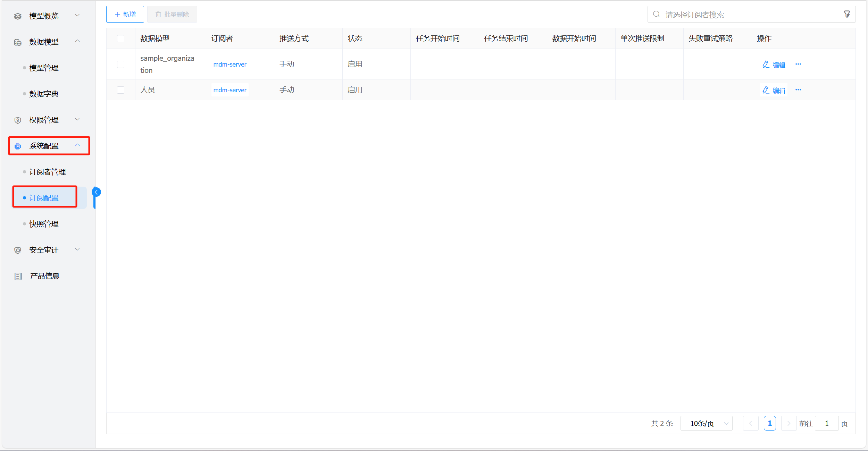Expand the 模型概览 menu chevron
Viewport: 868px width, 451px height.
point(77,15)
